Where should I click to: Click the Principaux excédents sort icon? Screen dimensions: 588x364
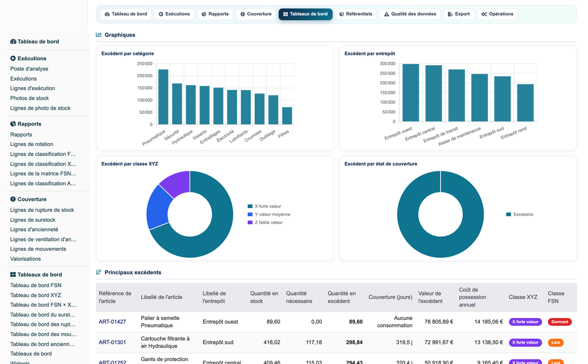99,272
